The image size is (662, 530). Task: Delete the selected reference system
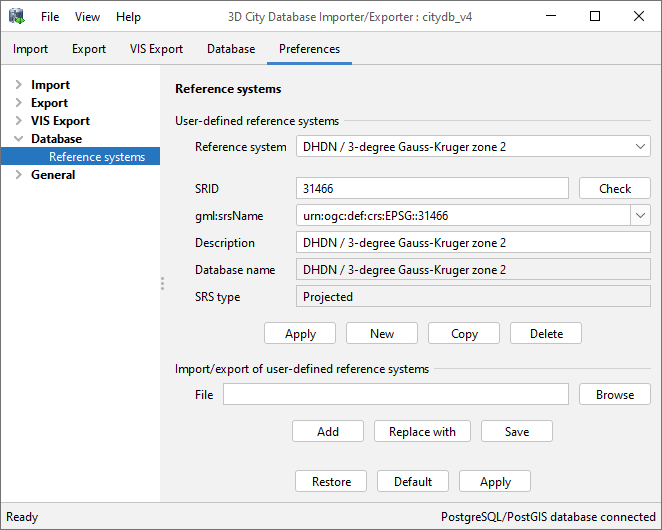(546, 334)
